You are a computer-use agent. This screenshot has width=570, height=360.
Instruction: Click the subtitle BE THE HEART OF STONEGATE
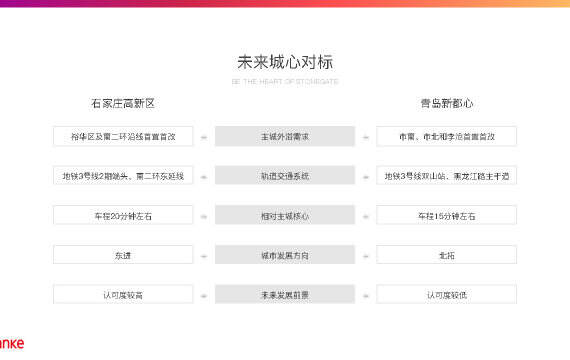tap(285, 81)
